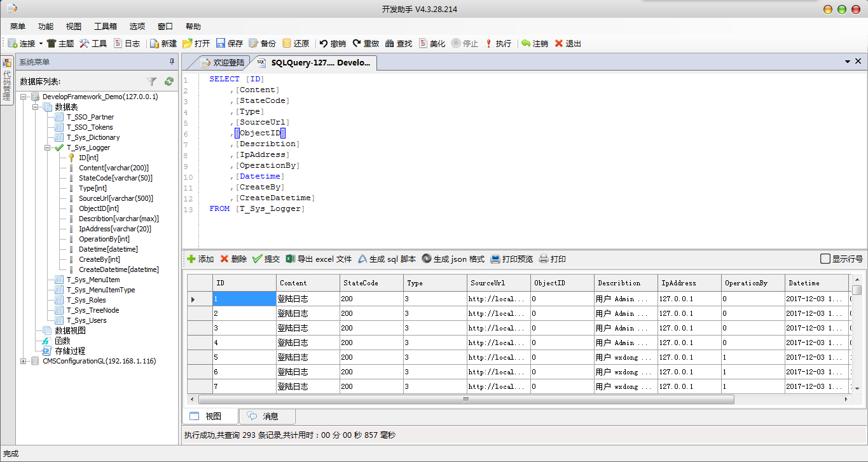Open the 工具 tools toolbar item

click(93, 44)
